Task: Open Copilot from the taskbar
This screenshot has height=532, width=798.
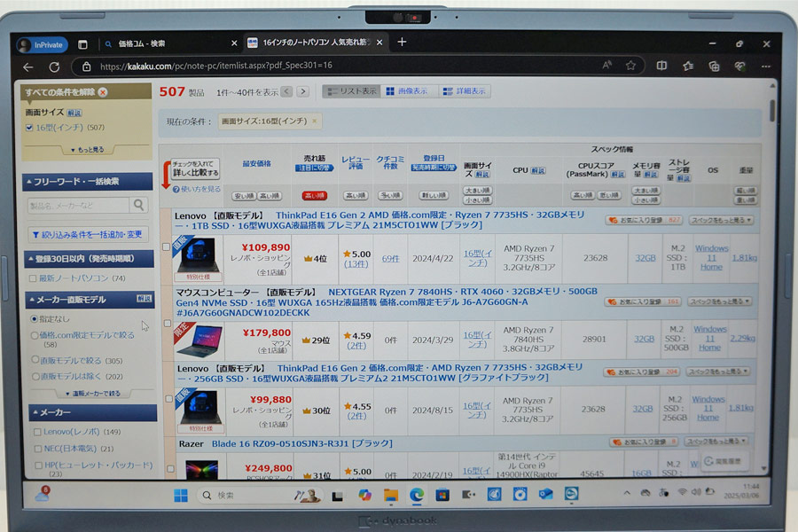Action: (364, 495)
